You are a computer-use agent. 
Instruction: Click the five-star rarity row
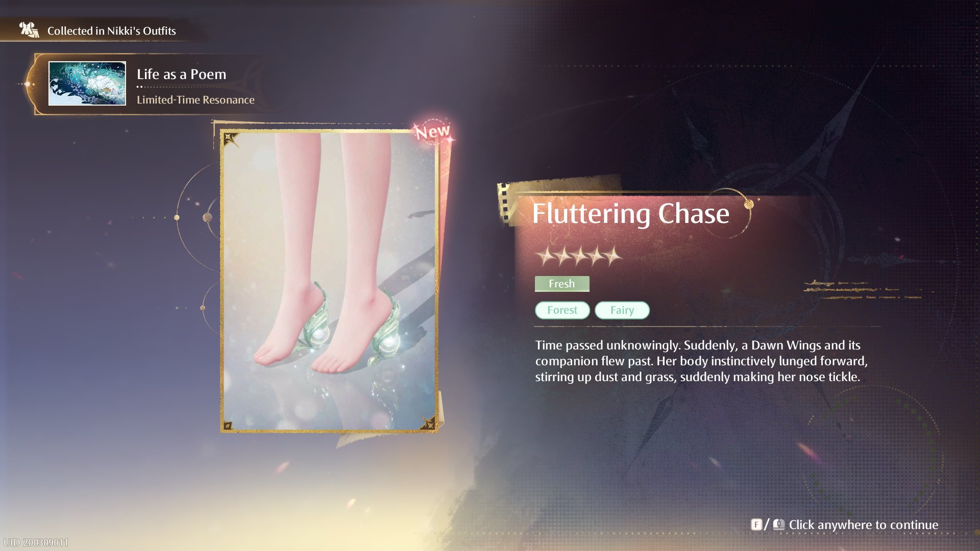click(x=579, y=256)
